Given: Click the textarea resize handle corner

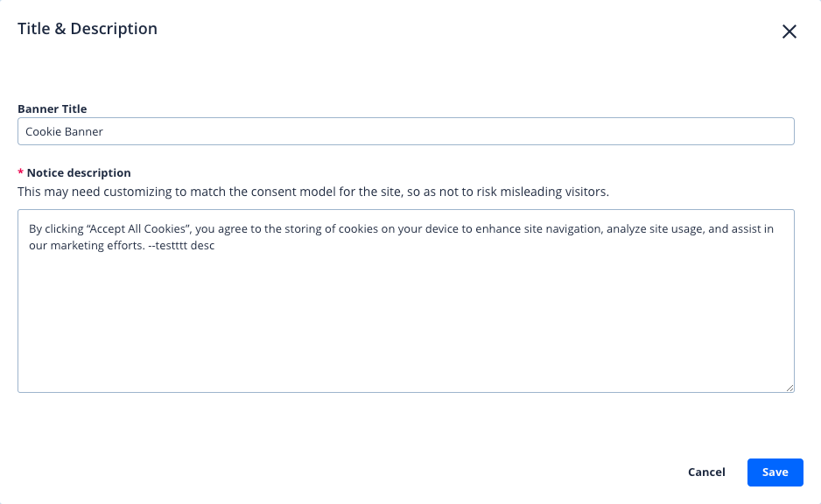Looking at the screenshot, I should click(789, 388).
